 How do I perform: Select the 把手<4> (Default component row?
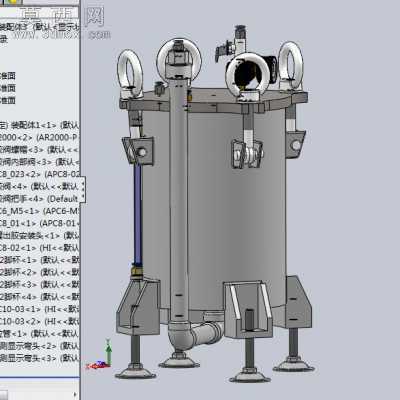[39, 199]
